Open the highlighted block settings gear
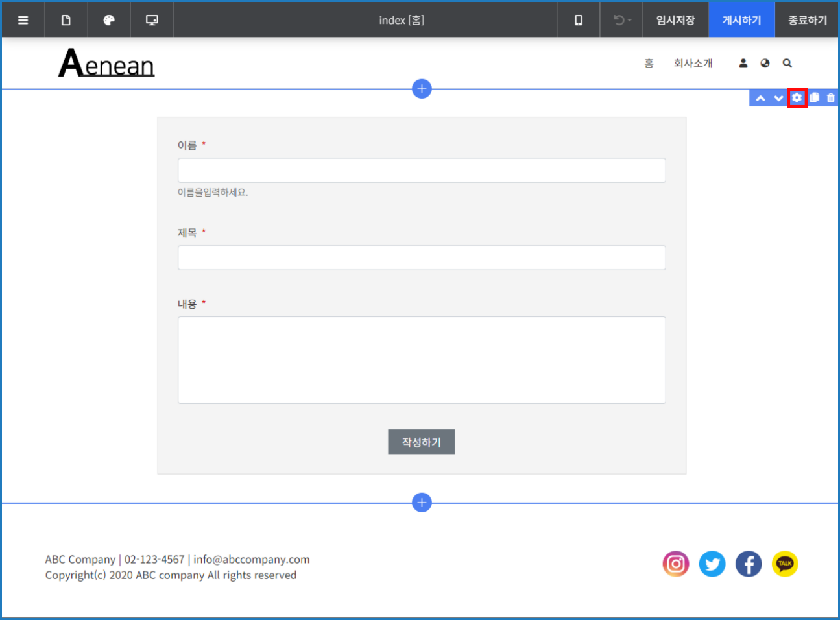840x620 pixels. tap(797, 97)
